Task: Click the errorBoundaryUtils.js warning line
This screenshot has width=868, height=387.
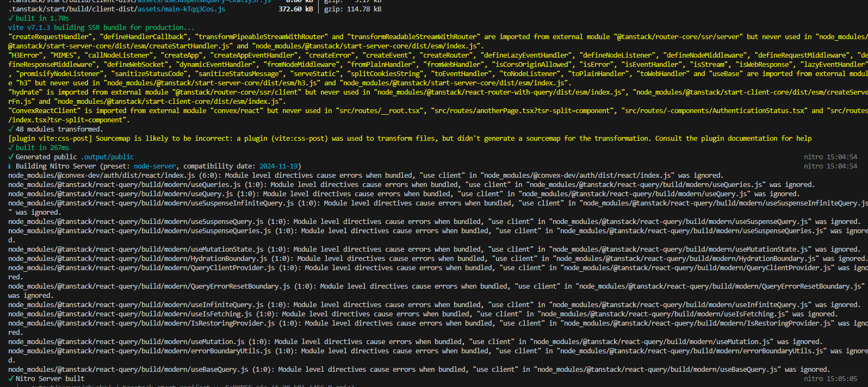Action: (x=438, y=355)
